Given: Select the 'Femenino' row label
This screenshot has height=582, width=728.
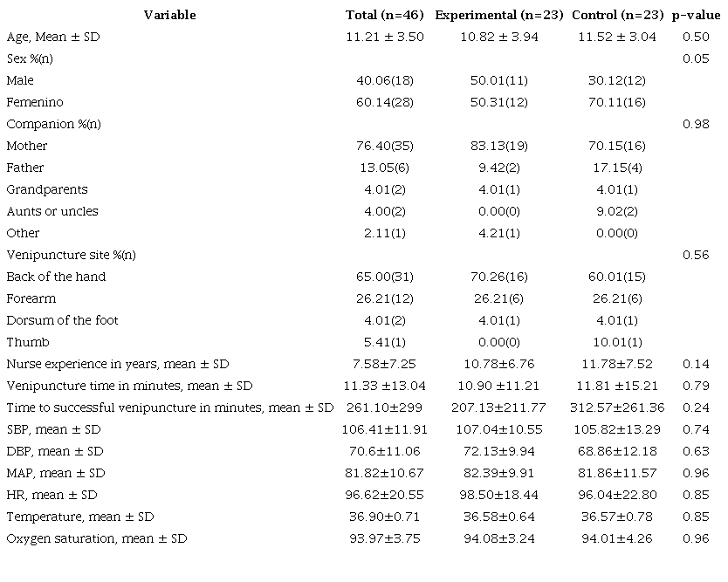Looking at the screenshot, I should [35, 102].
